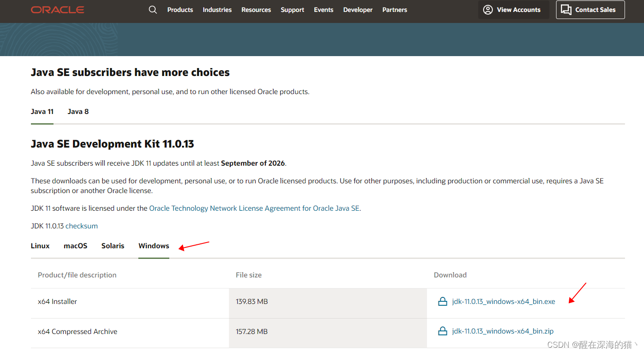
Task: Click lock icon beside jdk-11.0.13_windows-x64_bin.zip
Action: click(x=442, y=331)
